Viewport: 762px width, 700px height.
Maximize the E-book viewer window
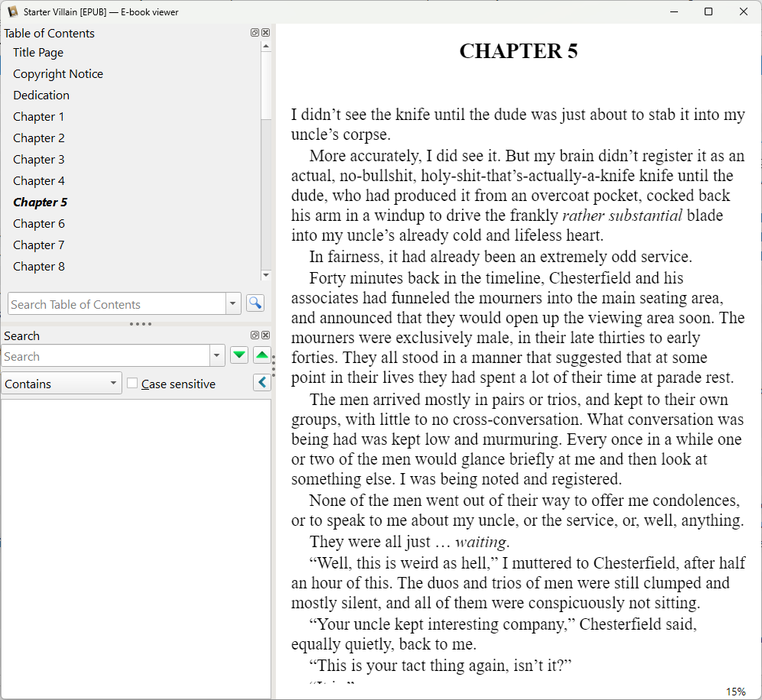708,11
